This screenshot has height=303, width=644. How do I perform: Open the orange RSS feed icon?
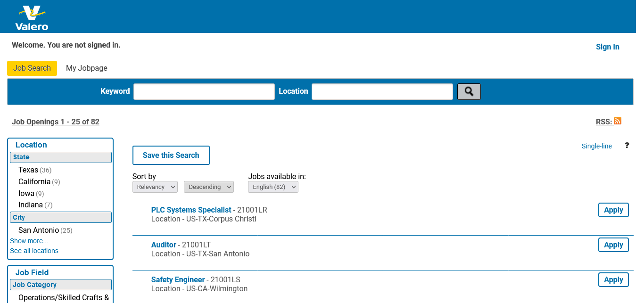click(618, 121)
